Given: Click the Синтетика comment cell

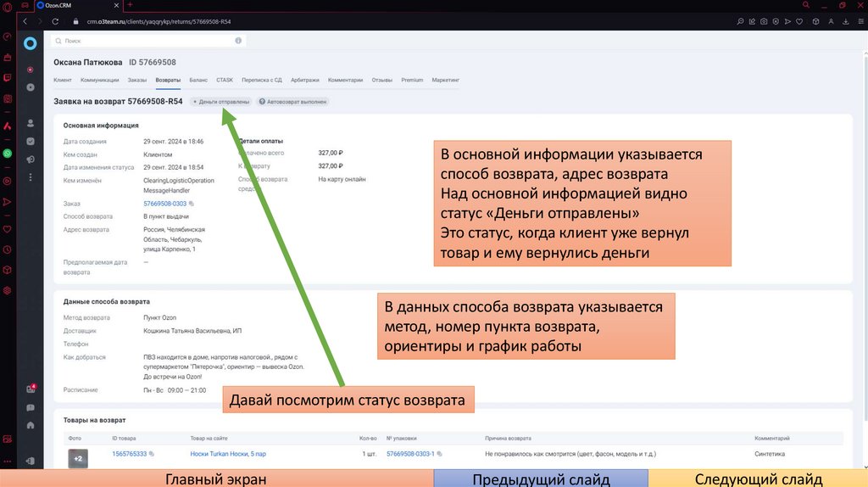Looking at the screenshot, I should pyautogui.click(x=770, y=454).
